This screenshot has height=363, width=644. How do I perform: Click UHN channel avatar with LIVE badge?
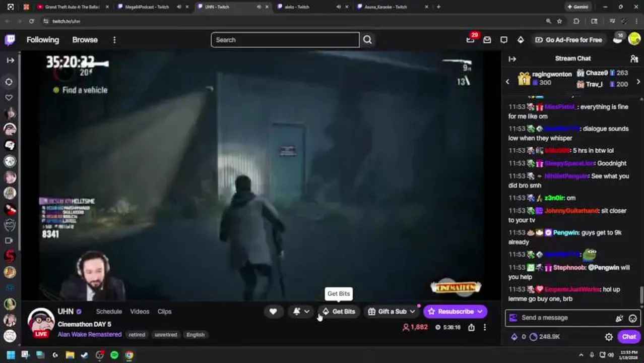[x=41, y=323]
